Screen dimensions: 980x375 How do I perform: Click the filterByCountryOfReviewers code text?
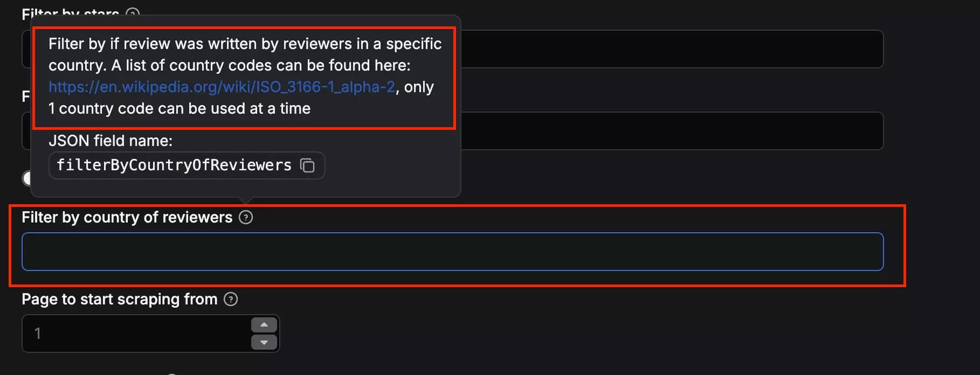(x=174, y=165)
